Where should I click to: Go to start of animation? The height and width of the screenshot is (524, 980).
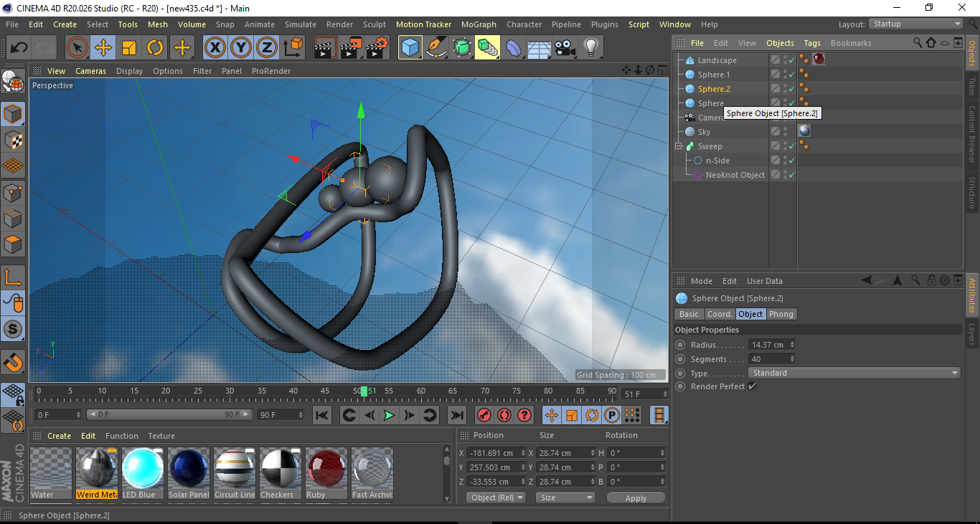tap(322, 415)
